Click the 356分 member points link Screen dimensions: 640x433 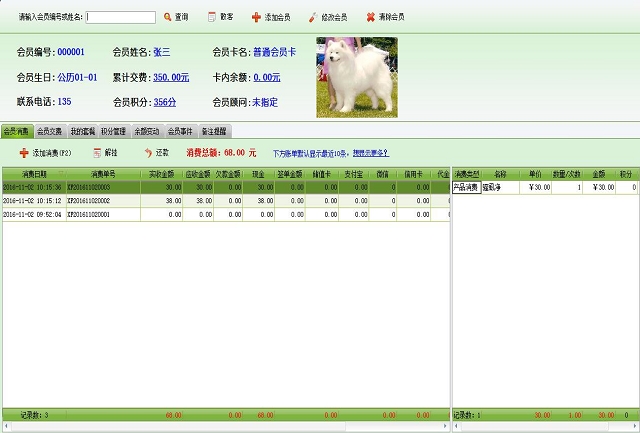click(165, 102)
